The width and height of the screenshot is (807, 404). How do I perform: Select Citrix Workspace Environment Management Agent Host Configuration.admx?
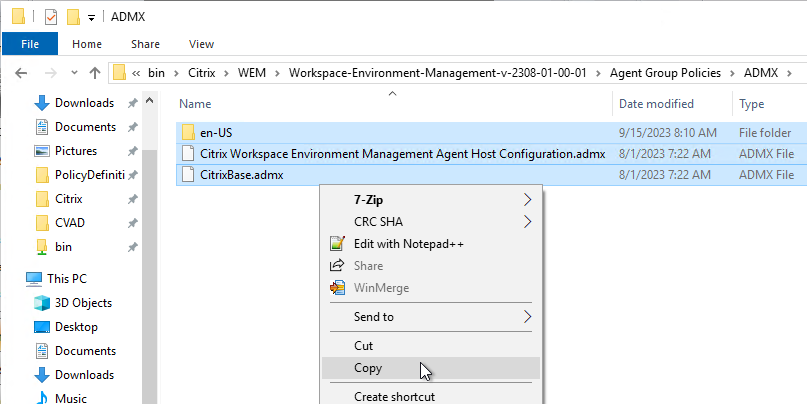coord(492,154)
